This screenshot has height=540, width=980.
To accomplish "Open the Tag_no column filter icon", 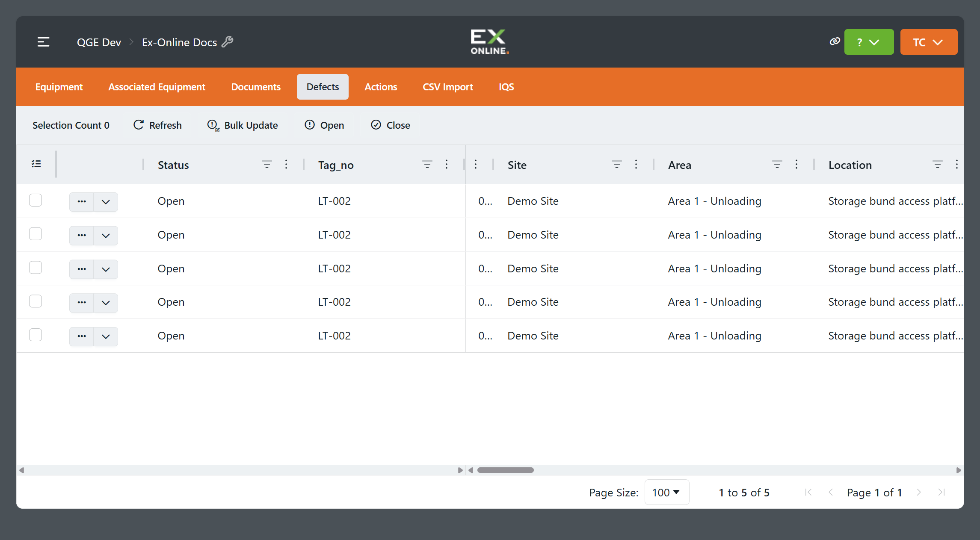I will point(427,164).
